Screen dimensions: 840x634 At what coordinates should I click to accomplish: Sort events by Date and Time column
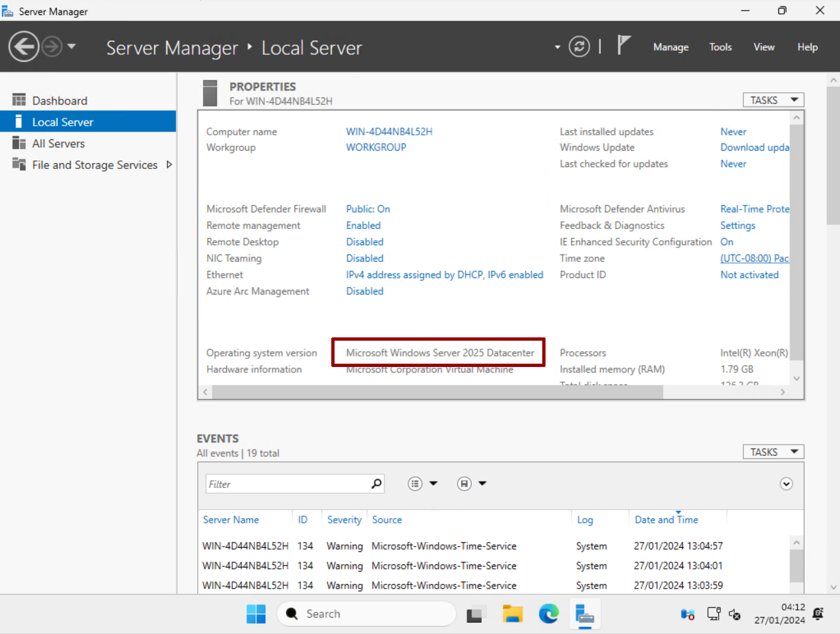tap(666, 520)
